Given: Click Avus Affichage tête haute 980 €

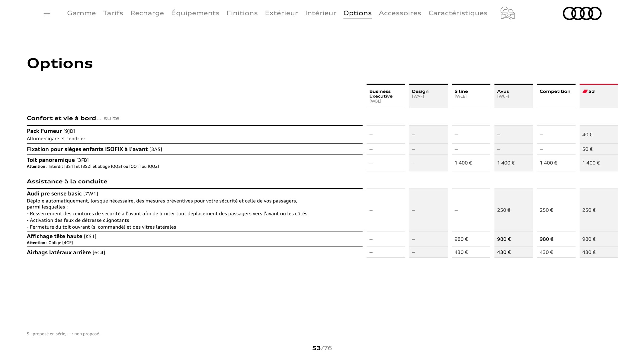Looking at the screenshot, I should pos(504,239).
